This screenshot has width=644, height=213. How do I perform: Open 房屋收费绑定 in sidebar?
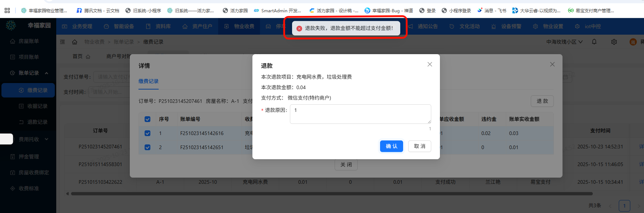coord(28,173)
